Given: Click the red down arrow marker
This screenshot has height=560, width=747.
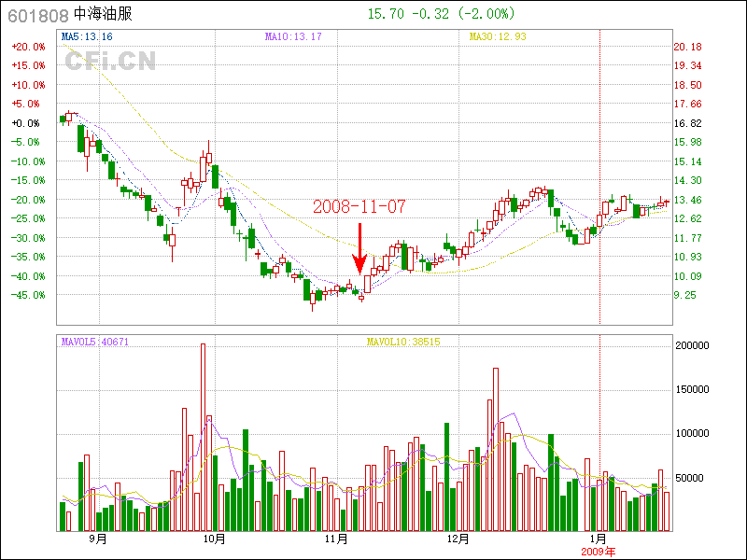Looking at the screenshot, I should tap(359, 247).
